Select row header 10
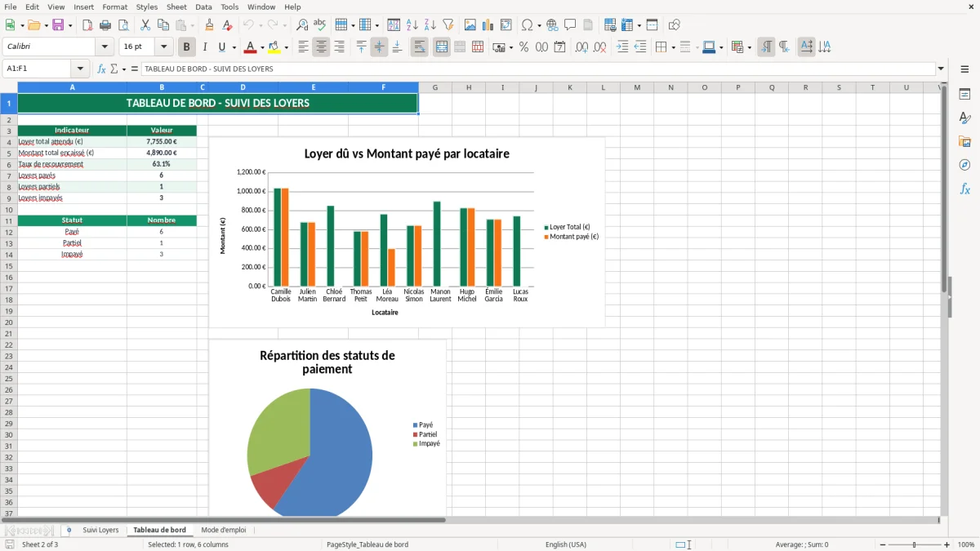The width and height of the screenshot is (980, 551). tap(9, 210)
